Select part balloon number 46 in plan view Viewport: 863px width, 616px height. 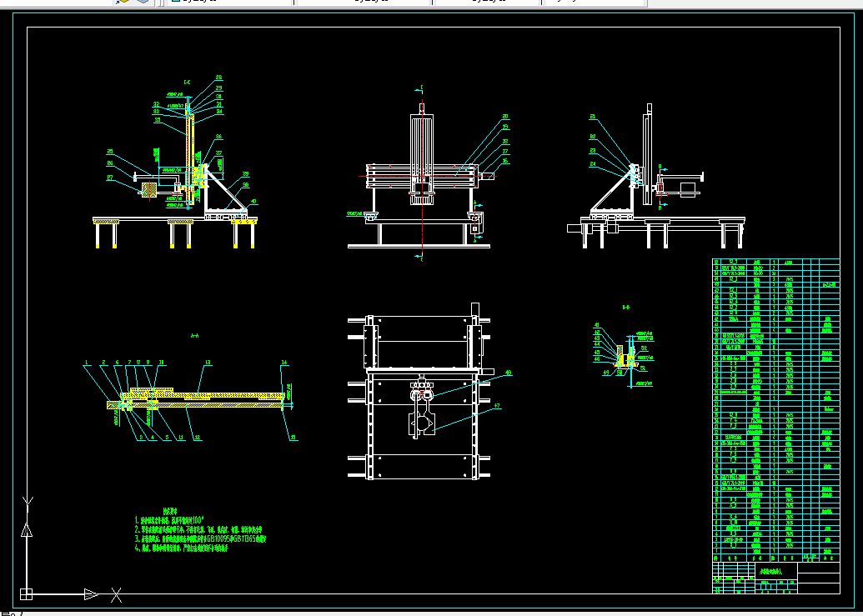coord(508,373)
